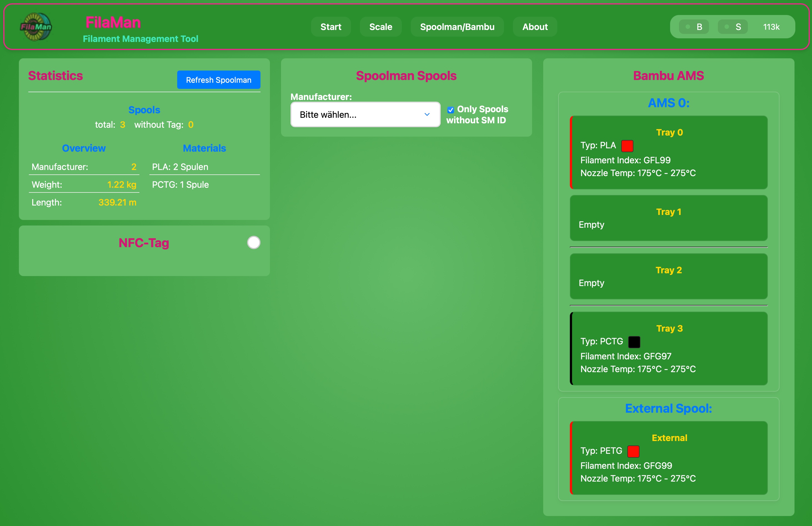812x526 pixels.
Task: Click the Spoolman status indicator S
Action: (733, 27)
